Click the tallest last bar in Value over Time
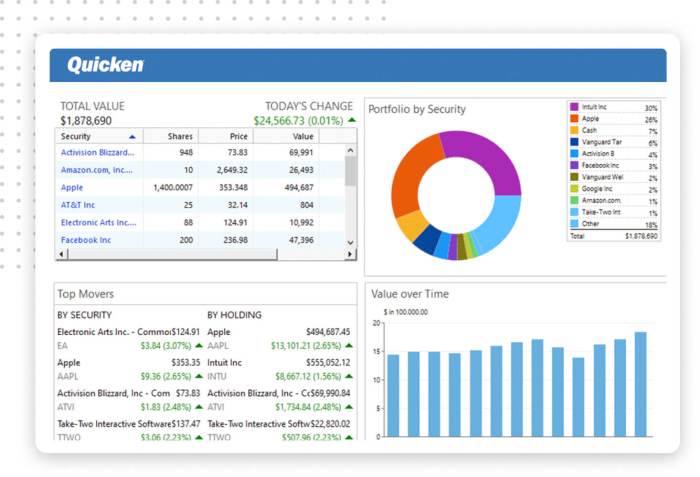 click(x=640, y=384)
